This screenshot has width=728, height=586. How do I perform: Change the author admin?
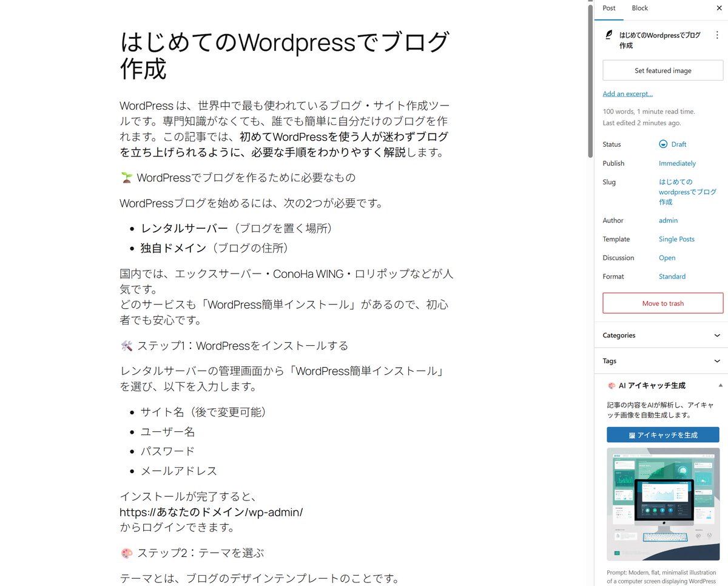point(668,220)
